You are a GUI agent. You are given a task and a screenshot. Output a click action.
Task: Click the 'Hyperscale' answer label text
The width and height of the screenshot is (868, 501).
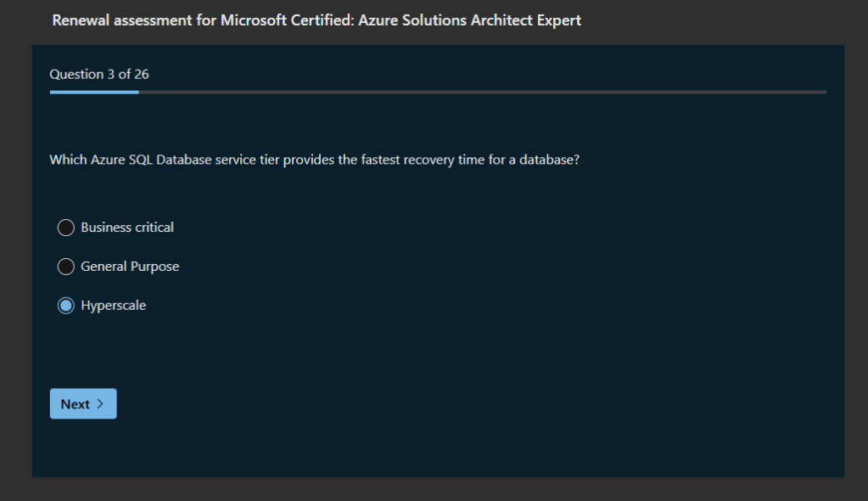point(114,306)
